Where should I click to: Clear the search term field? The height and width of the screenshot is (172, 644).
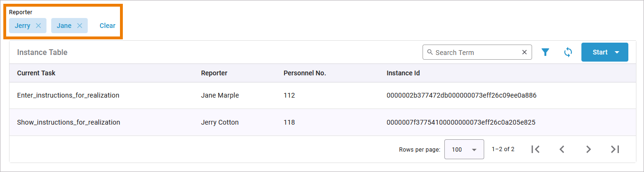524,52
